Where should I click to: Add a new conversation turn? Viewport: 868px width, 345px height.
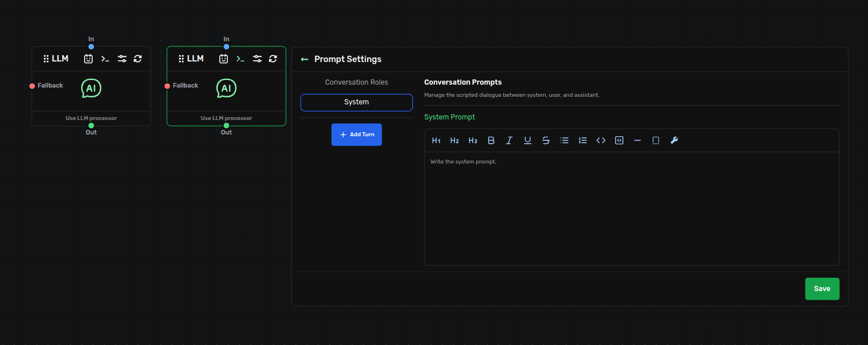pyautogui.click(x=357, y=135)
